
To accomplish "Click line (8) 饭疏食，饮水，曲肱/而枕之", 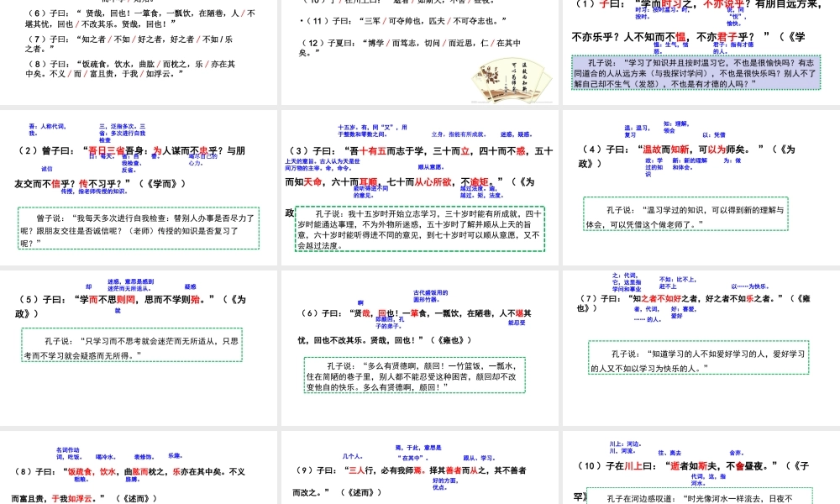I will click(130, 69).
